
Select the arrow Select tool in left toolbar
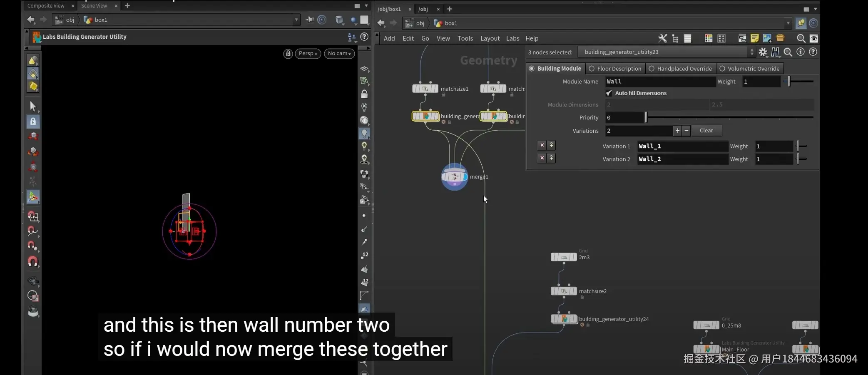33,106
